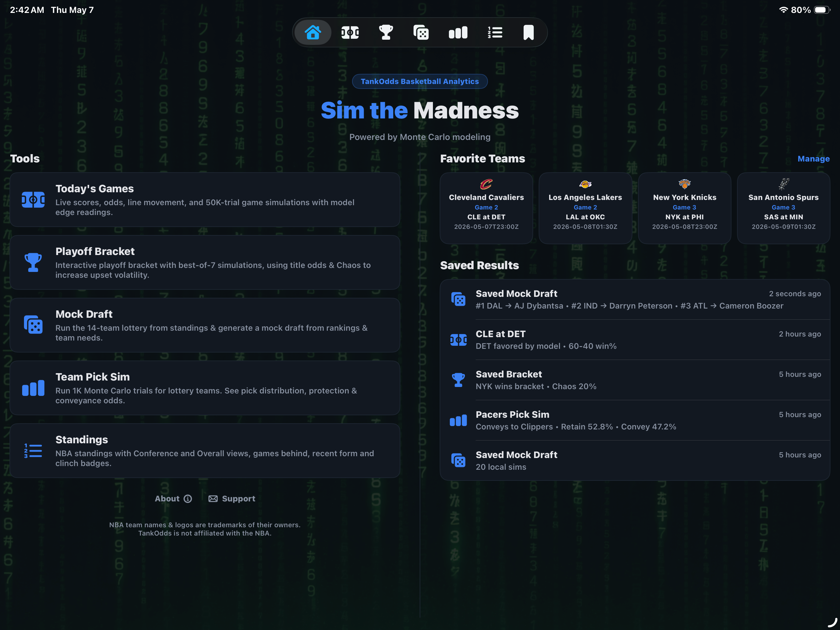Viewport: 840px width, 630px height.
Task: Open the Standings tool card
Action: pos(205,451)
